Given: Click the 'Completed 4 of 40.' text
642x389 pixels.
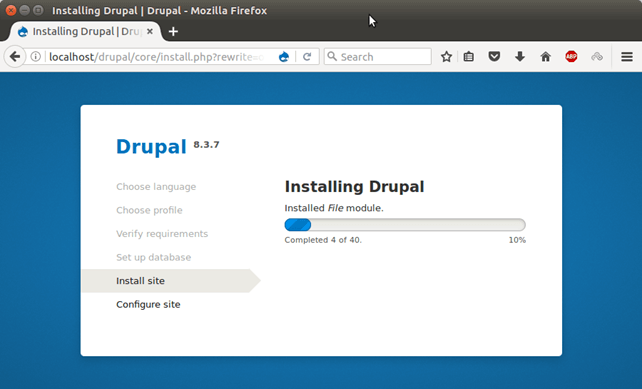Looking at the screenshot, I should [323, 240].
